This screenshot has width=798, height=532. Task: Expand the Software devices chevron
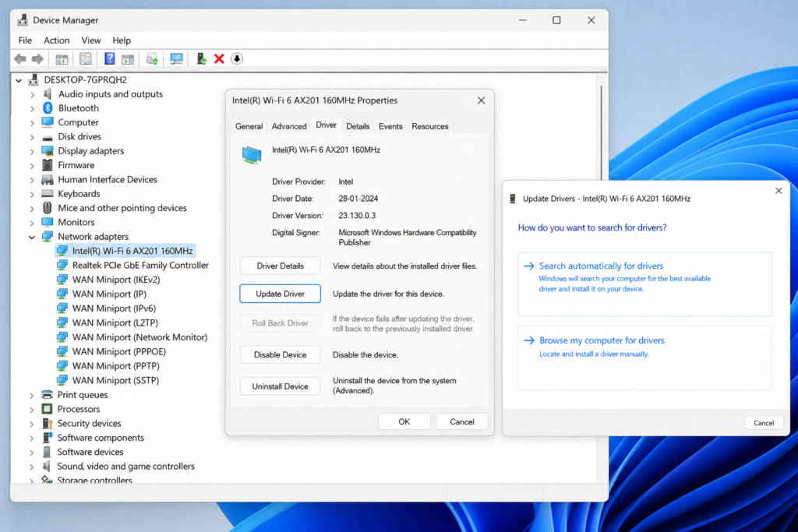pyautogui.click(x=32, y=452)
